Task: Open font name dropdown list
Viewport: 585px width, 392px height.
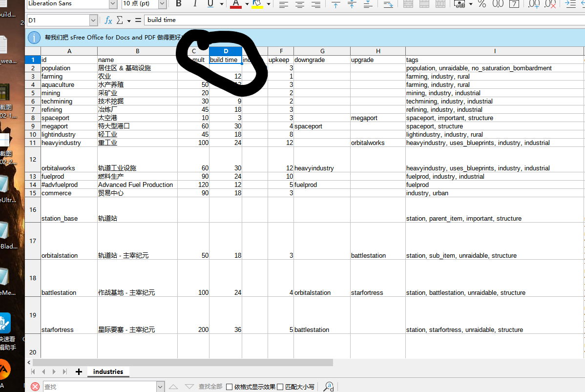Action: point(113,4)
